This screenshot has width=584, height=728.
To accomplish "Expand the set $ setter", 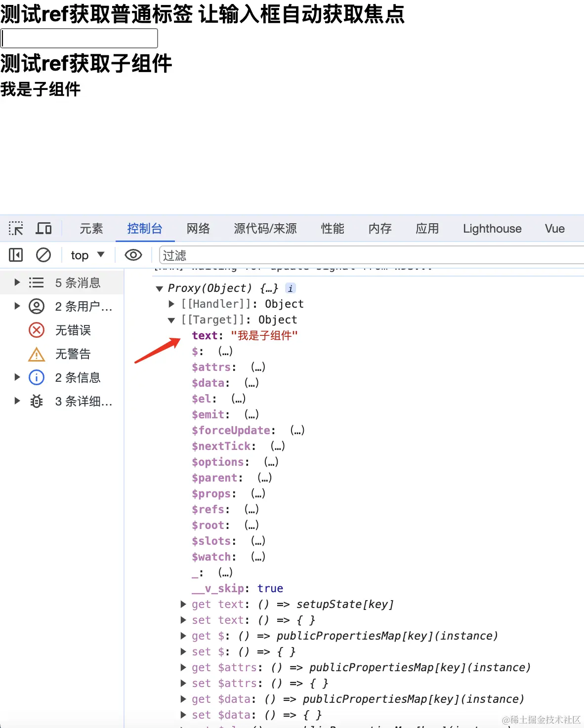I will pos(183,651).
